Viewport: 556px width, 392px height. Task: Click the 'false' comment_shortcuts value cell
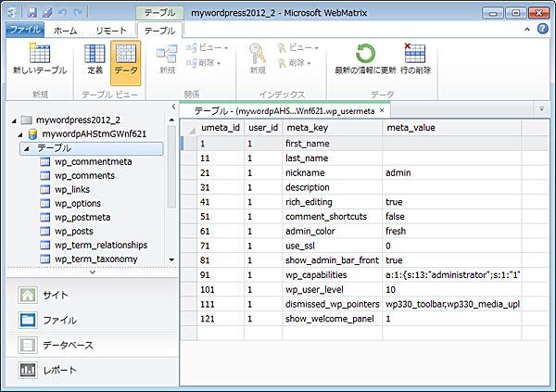click(x=452, y=217)
